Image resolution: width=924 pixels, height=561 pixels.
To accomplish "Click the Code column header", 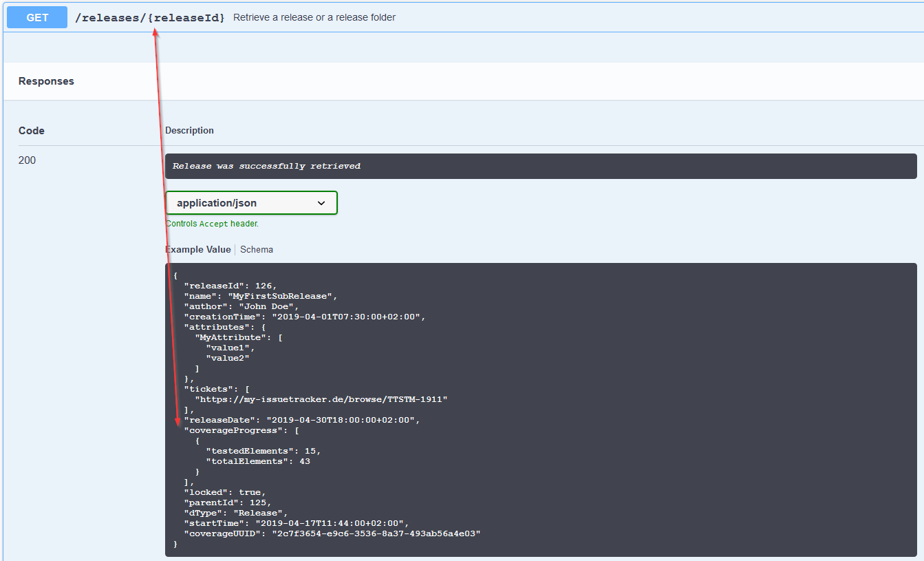I will click(x=31, y=131).
